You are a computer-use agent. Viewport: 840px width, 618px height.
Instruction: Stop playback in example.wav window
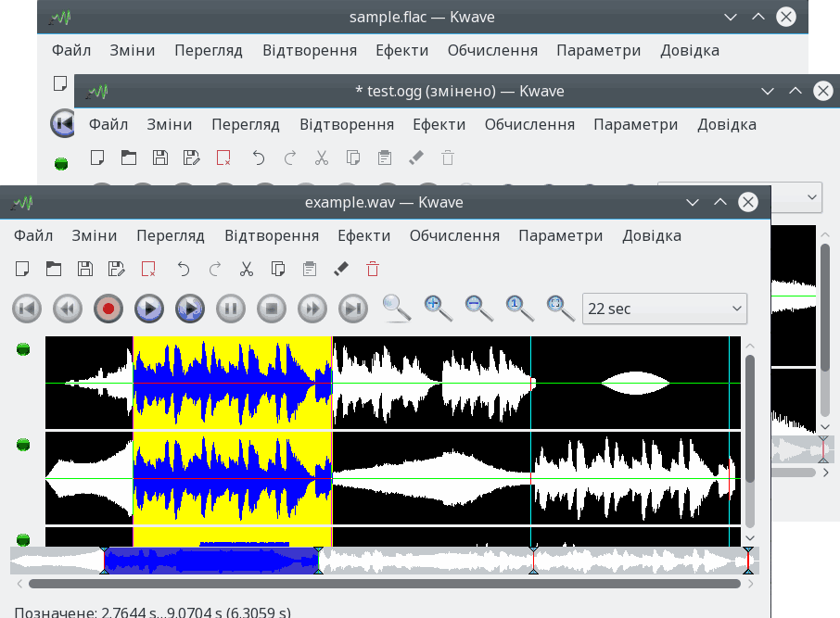(x=272, y=309)
